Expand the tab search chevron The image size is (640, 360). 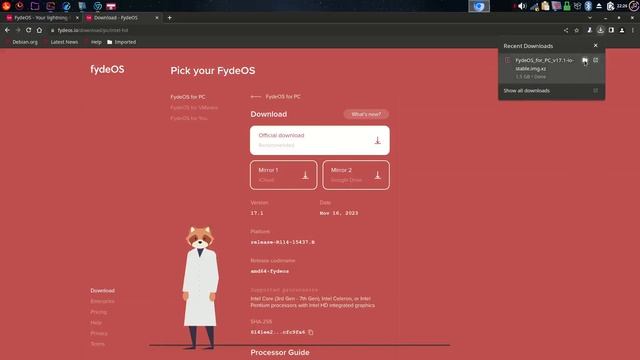pos(590,18)
